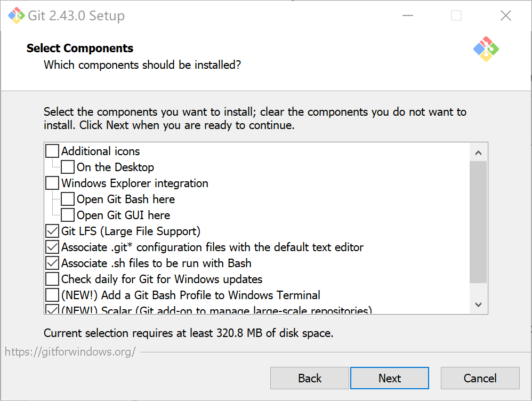Viewport: 532px width, 401px height.
Task: Enable Add Git Bash Profile to Windows Terminal
Action: (52, 295)
